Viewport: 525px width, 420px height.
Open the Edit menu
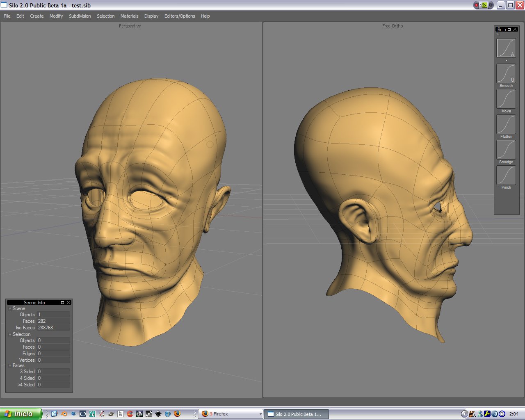20,16
